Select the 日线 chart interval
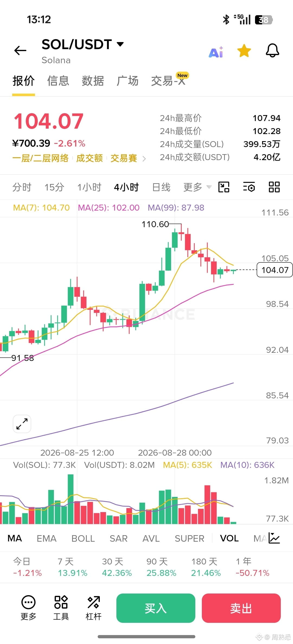Image resolution: width=293 pixels, height=644 pixels. tap(161, 187)
